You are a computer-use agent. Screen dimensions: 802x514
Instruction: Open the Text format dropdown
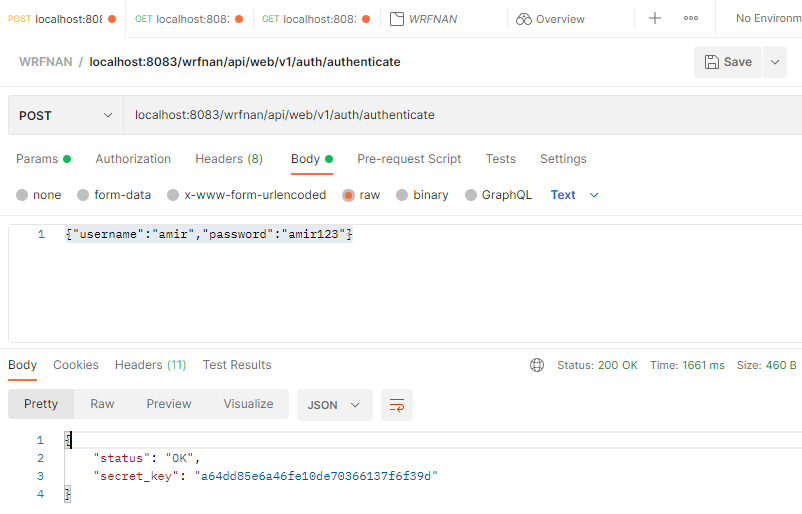click(x=574, y=195)
